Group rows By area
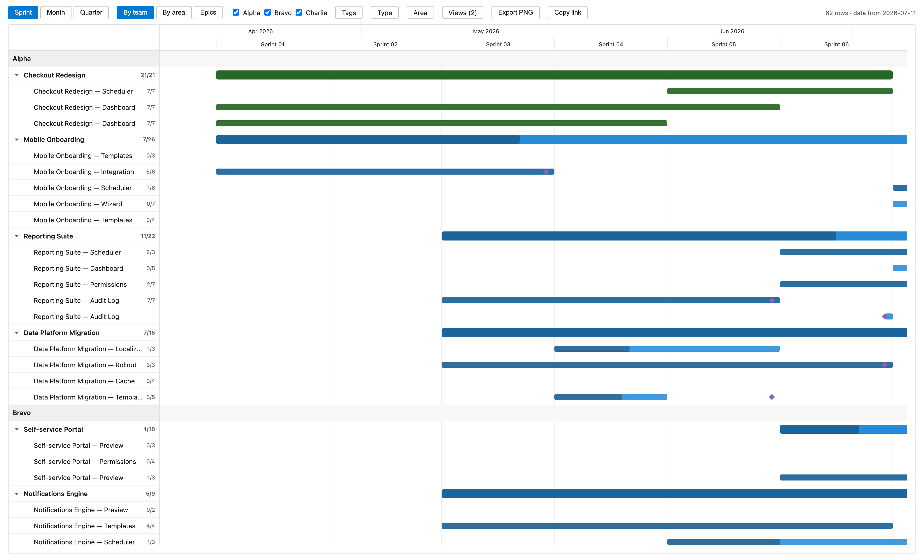The height and width of the screenshot is (560, 924). [x=174, y=12]
